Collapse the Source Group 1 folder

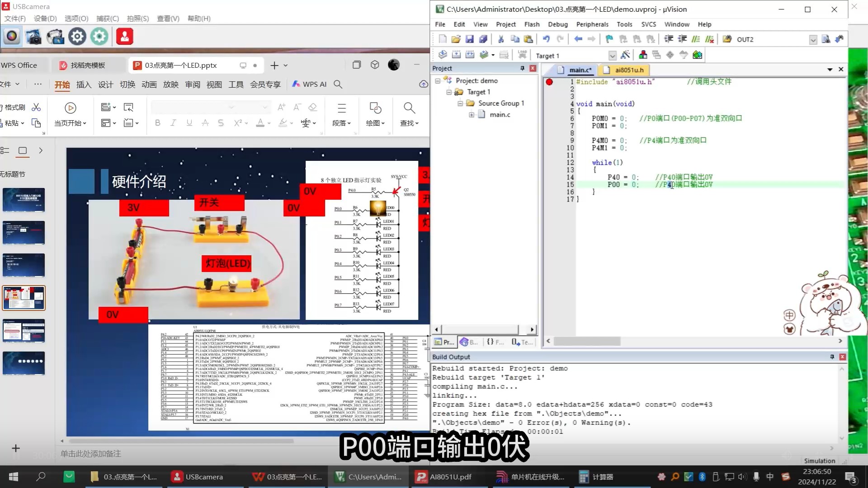click(460, 103)
